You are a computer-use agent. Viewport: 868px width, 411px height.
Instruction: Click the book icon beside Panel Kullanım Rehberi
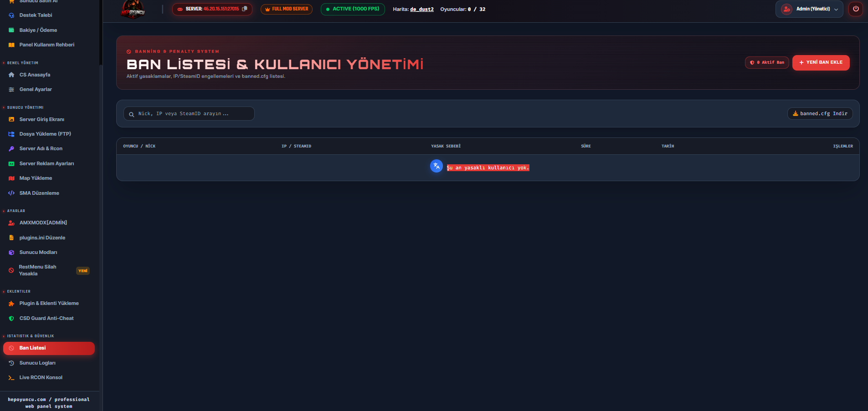[x=11, y=45]
